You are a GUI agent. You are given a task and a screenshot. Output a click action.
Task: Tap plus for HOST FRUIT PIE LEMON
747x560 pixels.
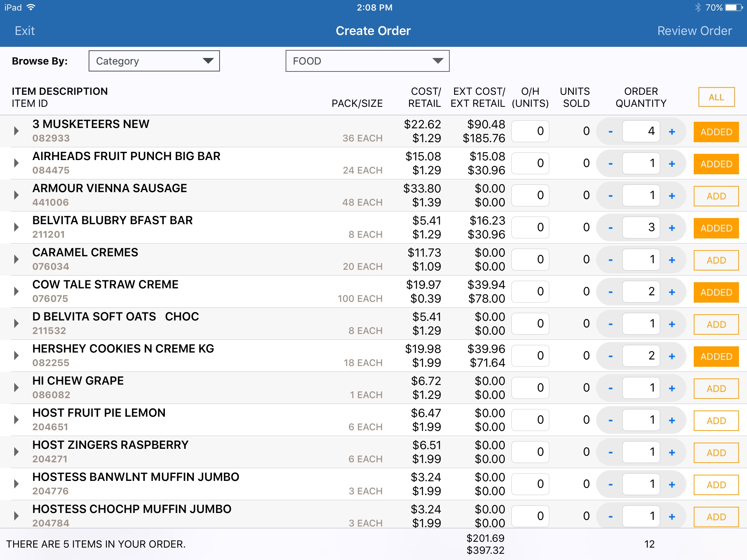pos(672,420)
